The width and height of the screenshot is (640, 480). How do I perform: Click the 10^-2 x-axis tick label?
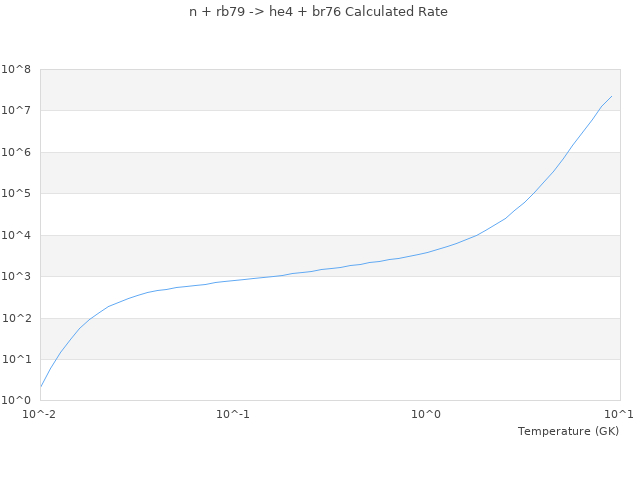pos(40,414)
